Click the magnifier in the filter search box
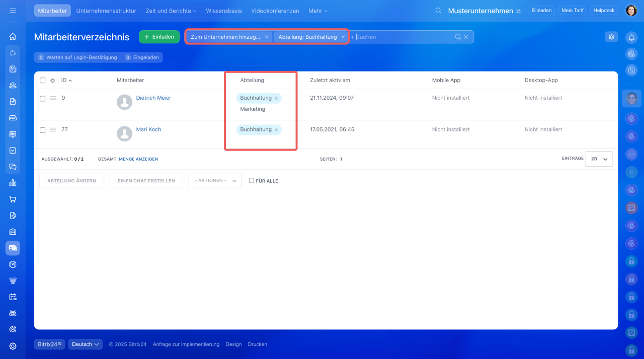This screenshot has width=644, height=359. [x=458, y=37]
